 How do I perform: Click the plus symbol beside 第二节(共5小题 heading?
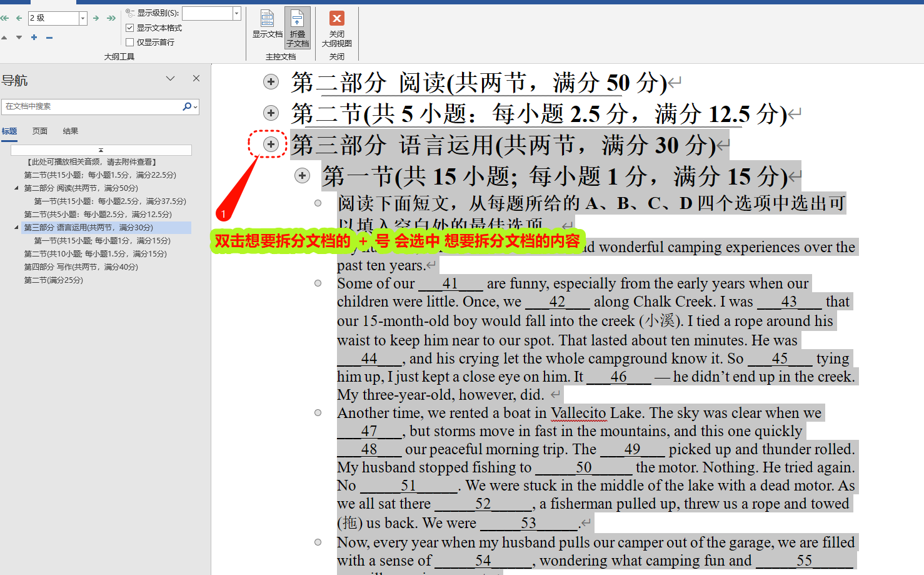[x=271, y=113]
